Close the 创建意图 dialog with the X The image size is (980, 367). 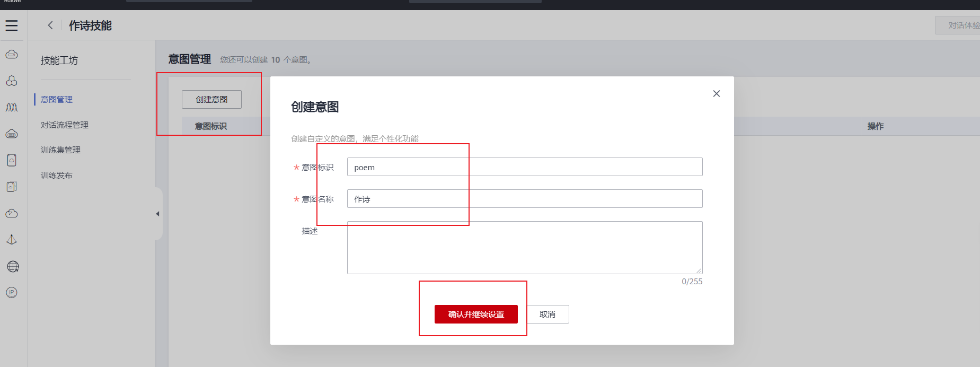coord(717,93)
